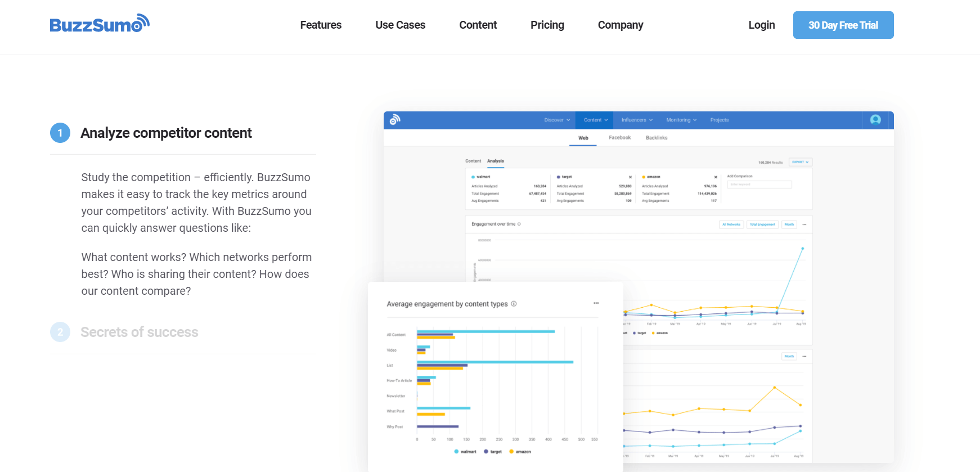980x472 pixels.
Task: Click the All Networks filter button
Action: pos(731,224)
